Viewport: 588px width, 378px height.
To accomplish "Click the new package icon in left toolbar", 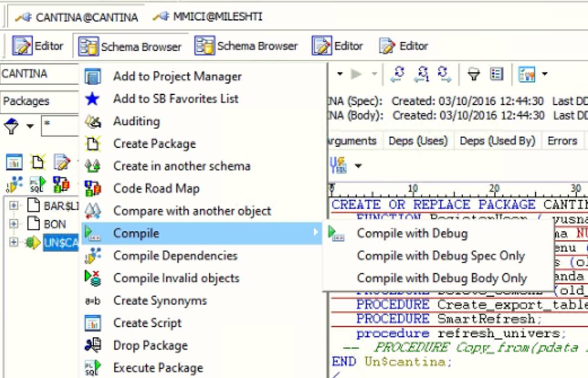I will [37, 162].
